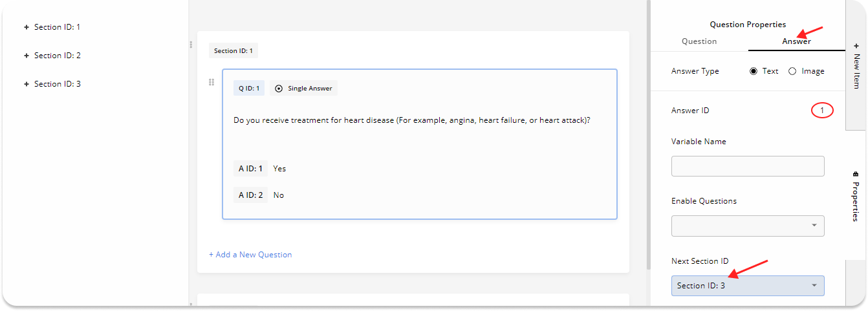Switch to the Answer properties tab
Viewport: 868px width, 311px height.
coord(796,41)
